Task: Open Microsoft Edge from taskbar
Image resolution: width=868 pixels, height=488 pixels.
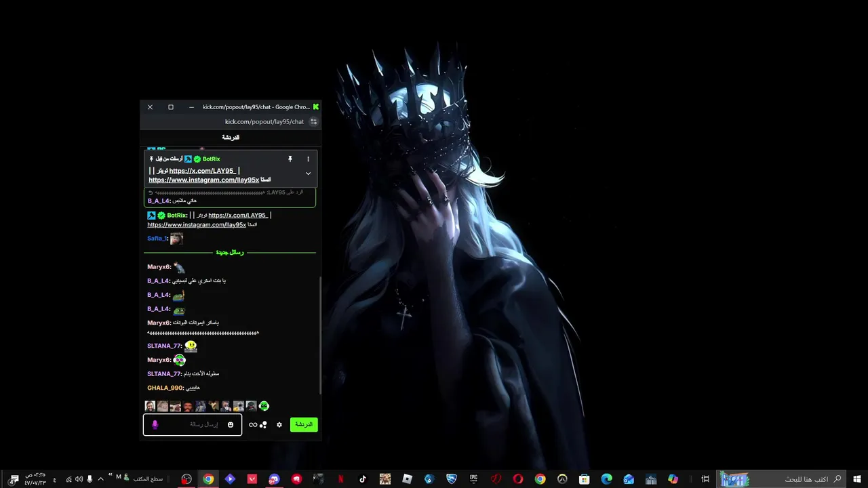Action: 606,479
